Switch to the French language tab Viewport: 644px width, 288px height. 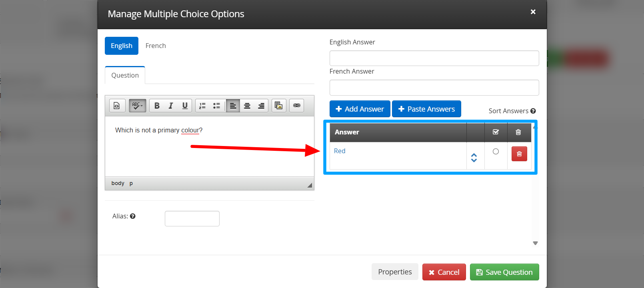[x=156, y=46]
